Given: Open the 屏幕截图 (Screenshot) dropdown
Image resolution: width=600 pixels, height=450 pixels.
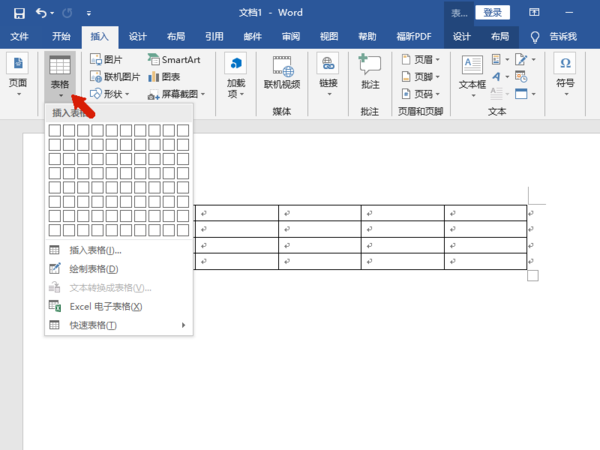Looking at the screenshot, I should pos(177,94).
